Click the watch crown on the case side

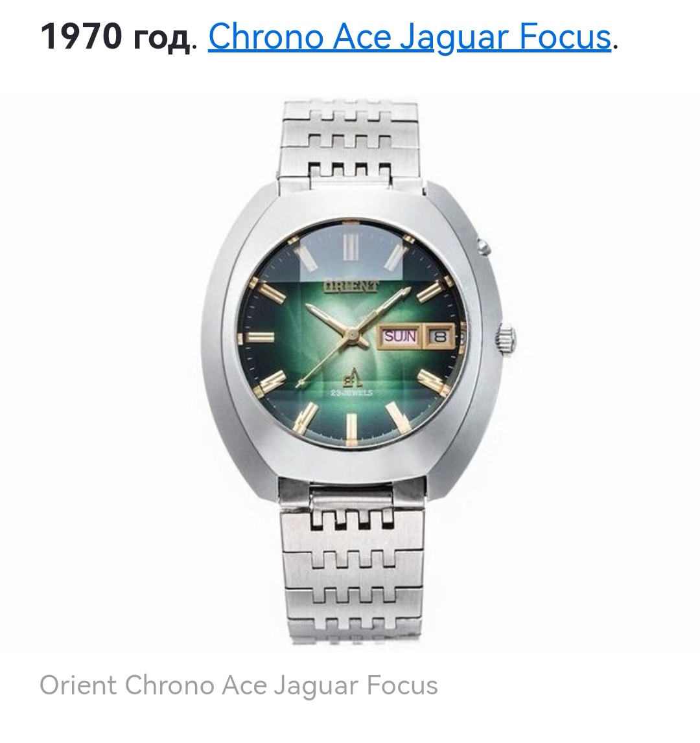[x=506, y=338]
